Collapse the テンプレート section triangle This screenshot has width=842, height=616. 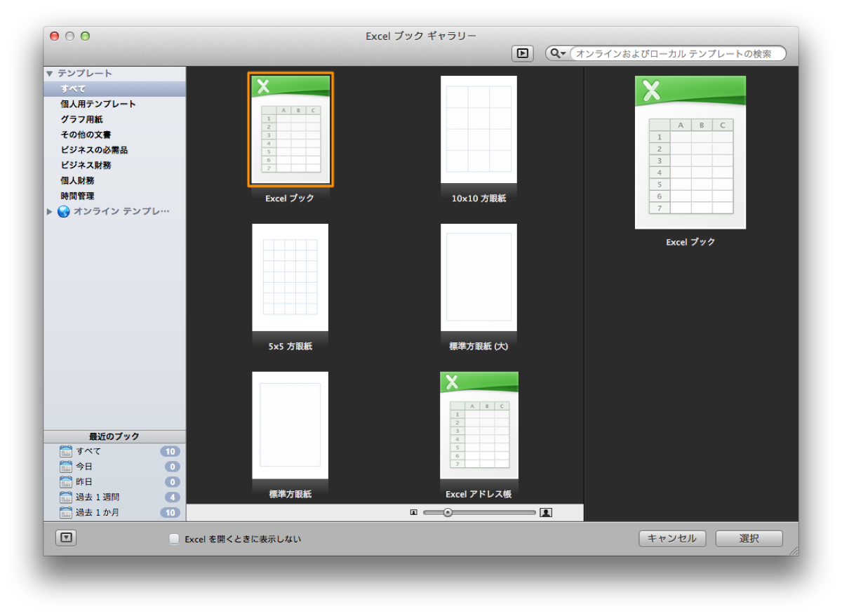(x=49, y=73)
